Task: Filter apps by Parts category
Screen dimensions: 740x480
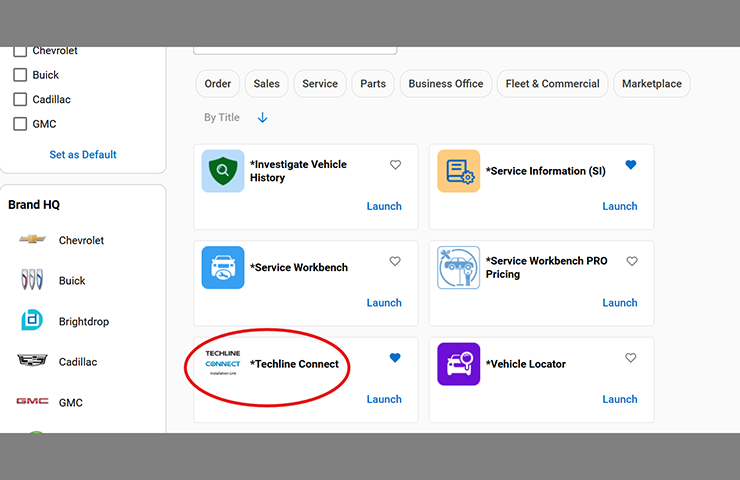Action: coord(373,84)
